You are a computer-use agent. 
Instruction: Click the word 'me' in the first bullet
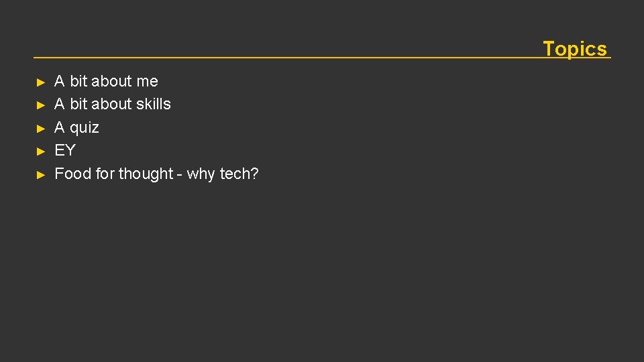tap(147, 82)
